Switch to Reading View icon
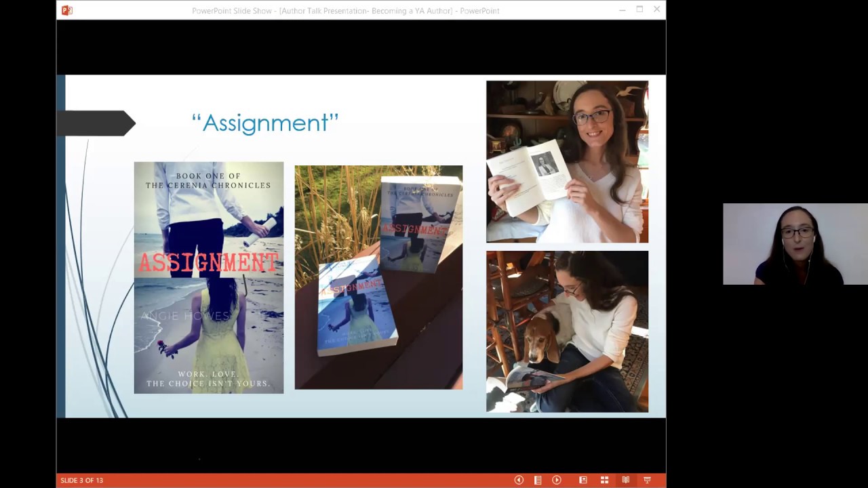Viewport: 868px width, 488px height. pos(625,480)
